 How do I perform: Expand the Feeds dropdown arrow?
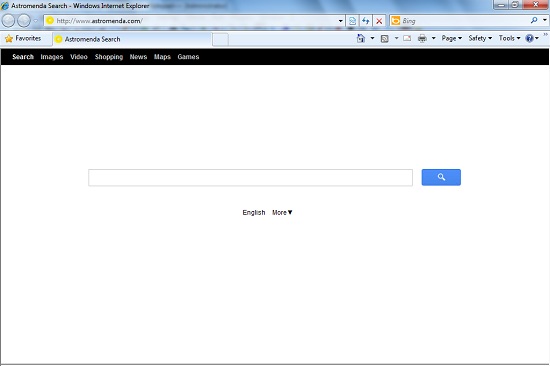396,38
